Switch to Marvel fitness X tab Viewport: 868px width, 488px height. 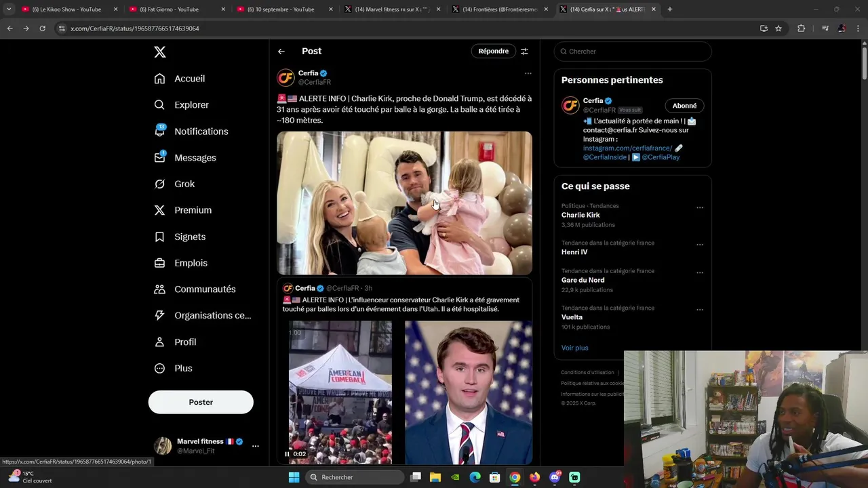click(393, 9)
